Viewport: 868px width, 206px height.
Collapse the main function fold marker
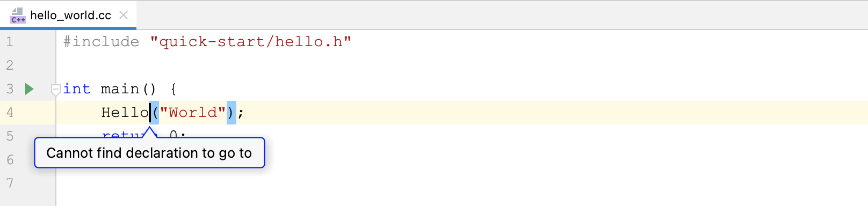[55, 89]
